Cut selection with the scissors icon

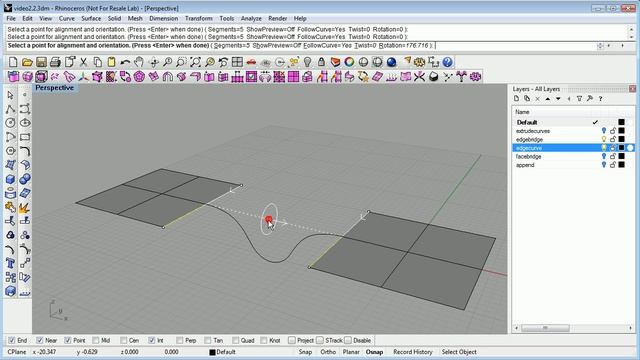[x=83, y=62]
